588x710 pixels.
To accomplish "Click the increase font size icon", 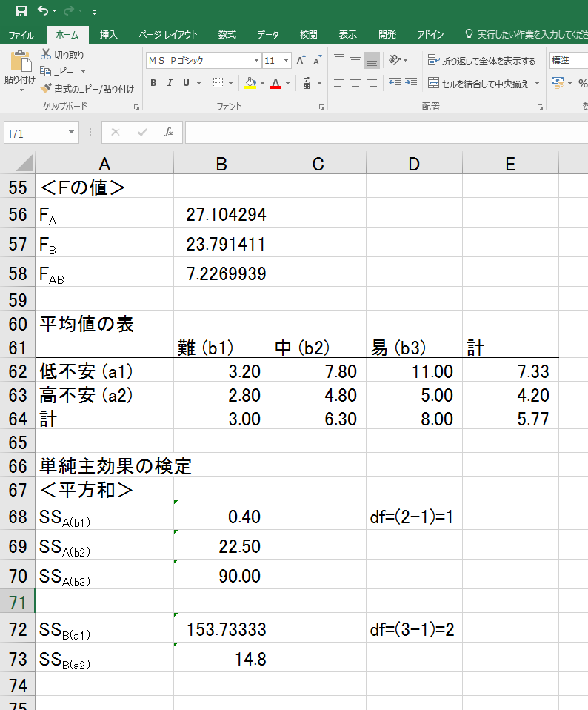I will point(301,60).
